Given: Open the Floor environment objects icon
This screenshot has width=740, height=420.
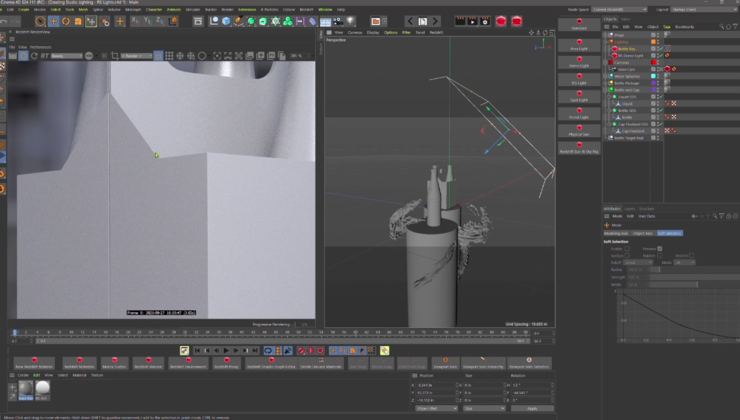Looking at the screenshot, I should click(326, 21).
